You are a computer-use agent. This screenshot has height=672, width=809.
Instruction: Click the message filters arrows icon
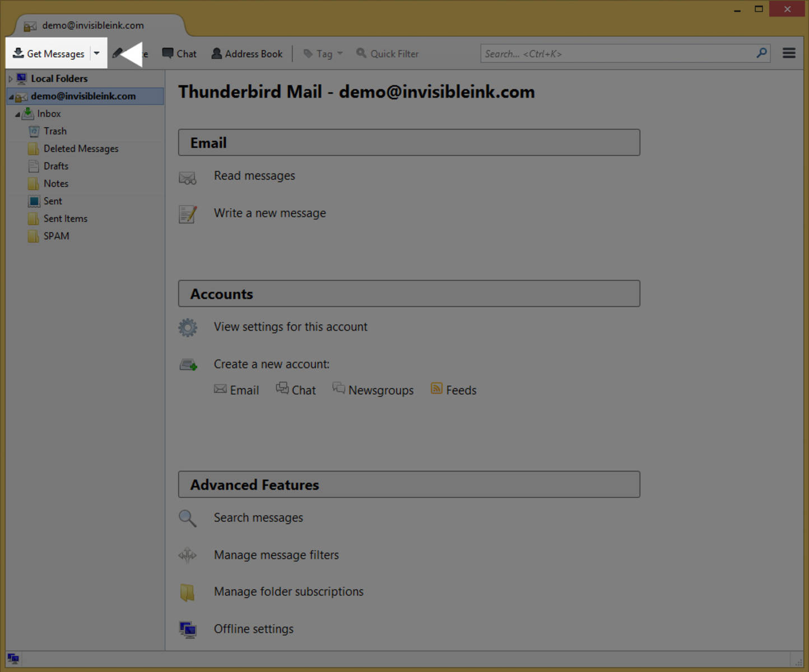pyautogui.click(x=188, y=556)
